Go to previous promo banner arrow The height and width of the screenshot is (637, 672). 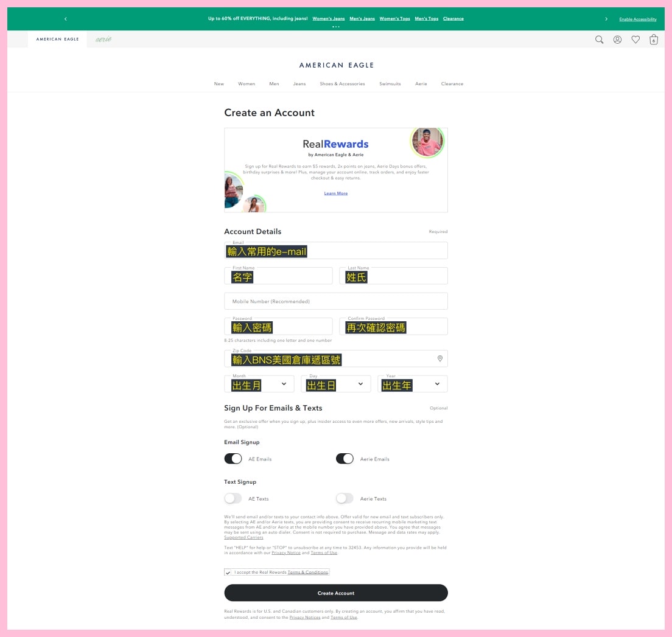tap(66, 19)
